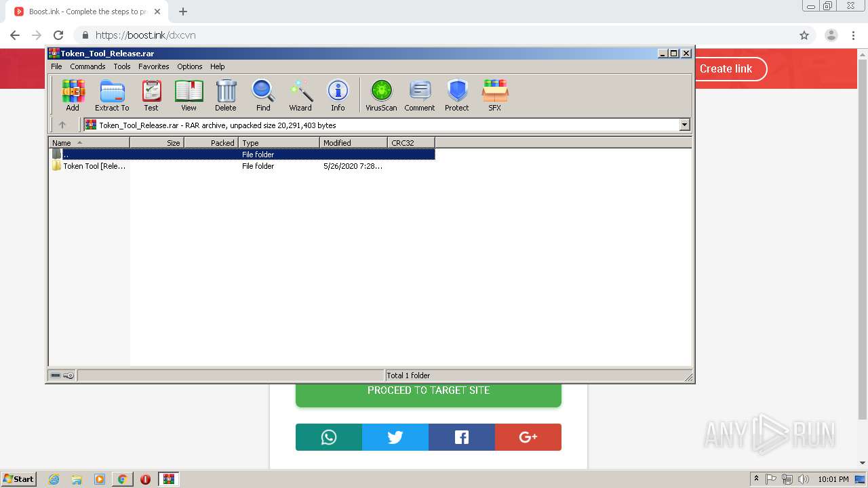Click the drive/key icon in status bar
Screen dimensions: 868x488
[x=62, y=375]
